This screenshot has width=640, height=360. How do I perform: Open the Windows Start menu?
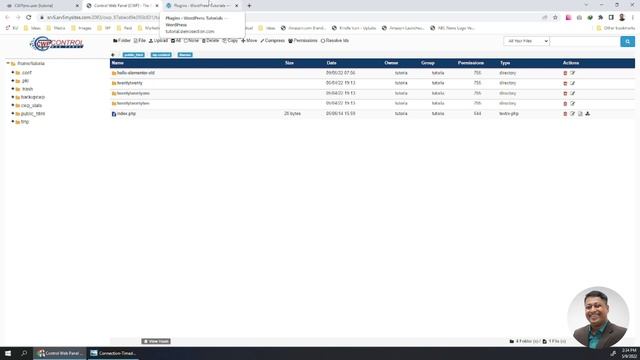[x=8, y=353]
